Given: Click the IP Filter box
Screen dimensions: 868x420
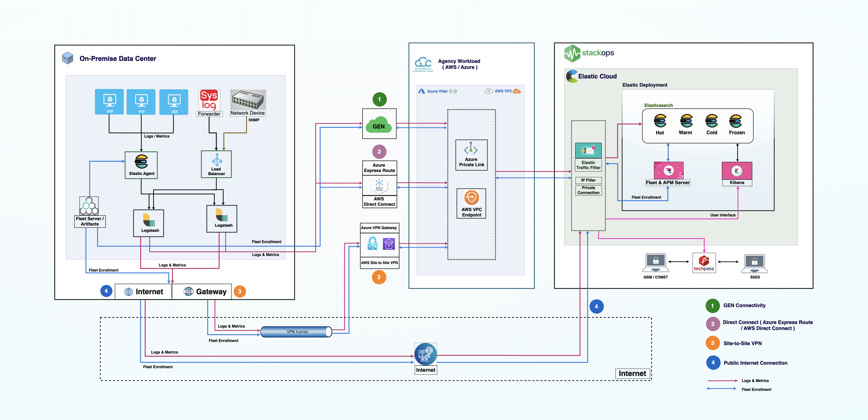Looking at the screenshot, I should [x=588, y=180].
